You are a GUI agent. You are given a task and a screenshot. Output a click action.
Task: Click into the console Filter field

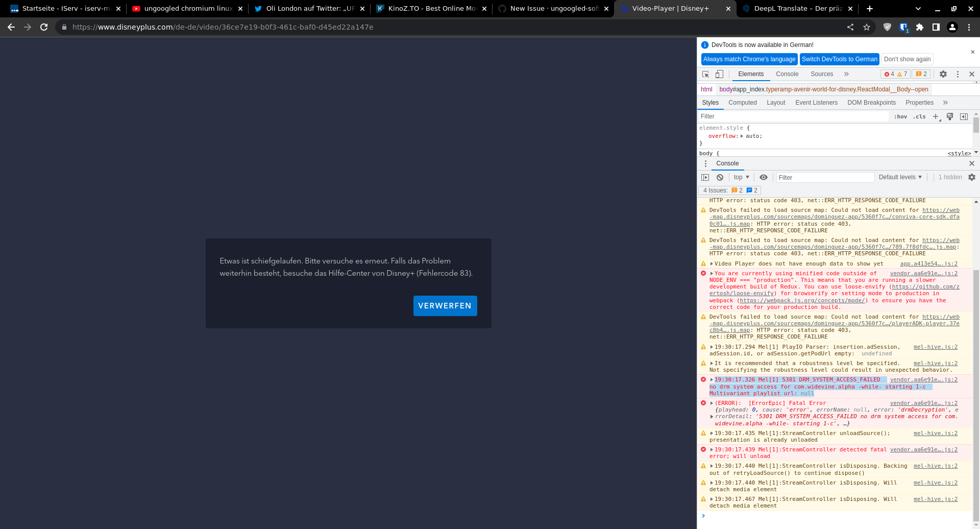tap(824, 177)
